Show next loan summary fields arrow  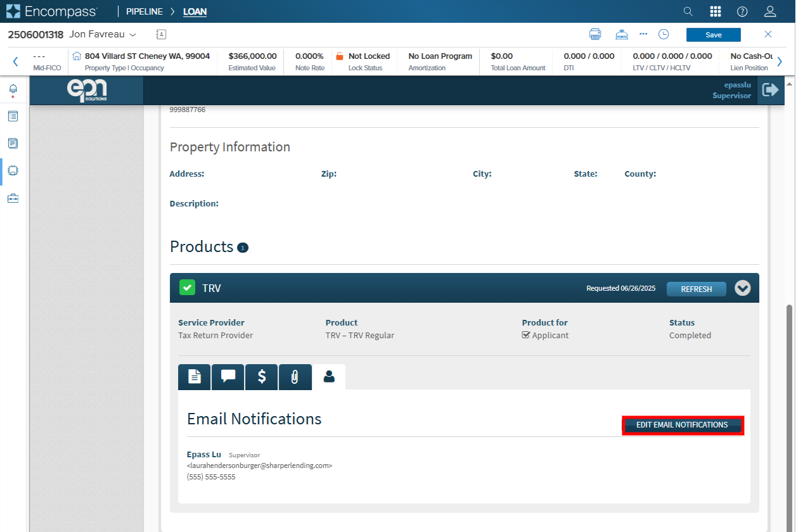(780, 61)
